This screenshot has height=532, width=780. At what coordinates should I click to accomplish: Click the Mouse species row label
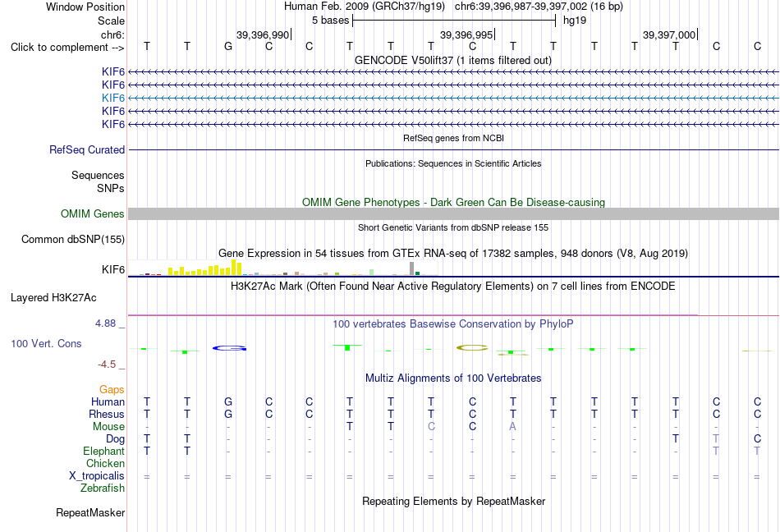coord(108,427)
